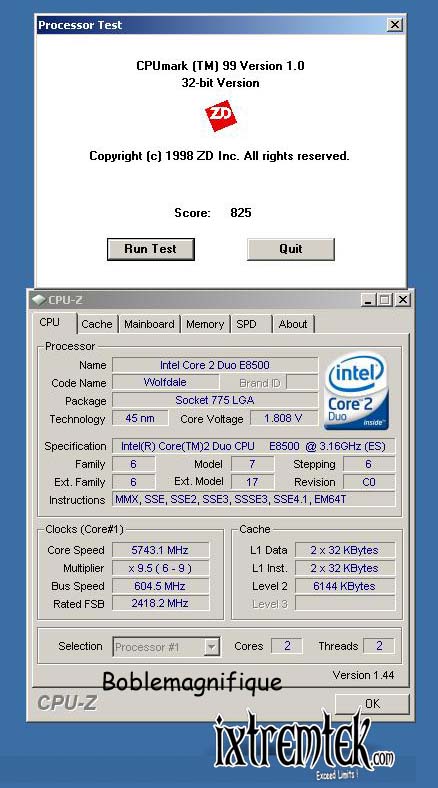This screenshot has width=438, height=788.
Task: Click the Stepping value 6
Action: point(369,464)
